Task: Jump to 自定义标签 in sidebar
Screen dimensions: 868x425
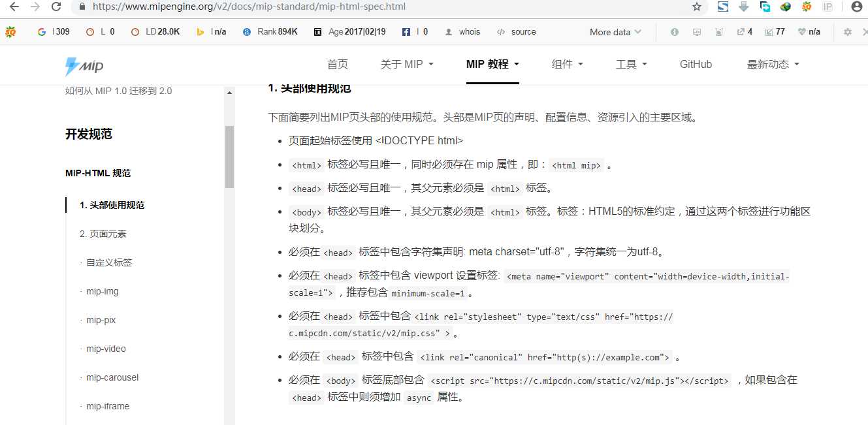Action: tap(109, 262)
